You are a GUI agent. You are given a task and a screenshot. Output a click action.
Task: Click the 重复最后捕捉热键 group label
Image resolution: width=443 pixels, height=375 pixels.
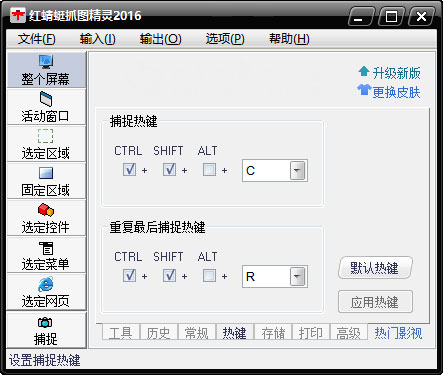point(157,227)
